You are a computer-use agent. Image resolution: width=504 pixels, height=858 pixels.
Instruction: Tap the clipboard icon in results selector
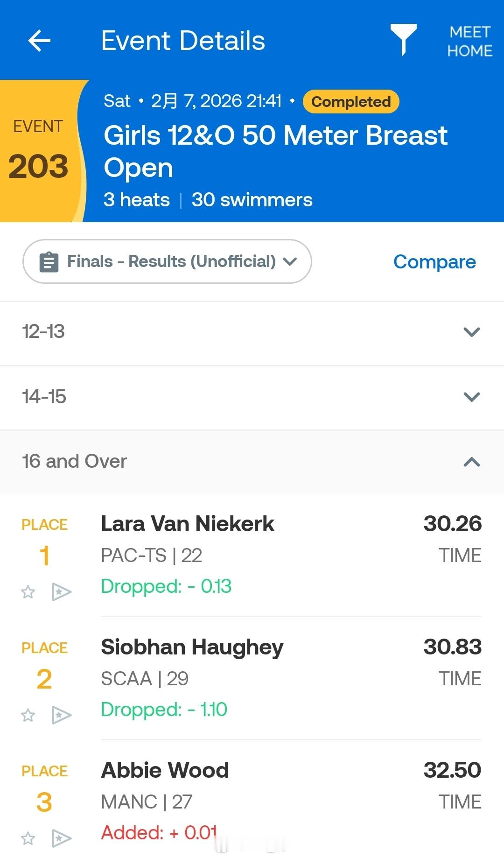pos(49,262)
